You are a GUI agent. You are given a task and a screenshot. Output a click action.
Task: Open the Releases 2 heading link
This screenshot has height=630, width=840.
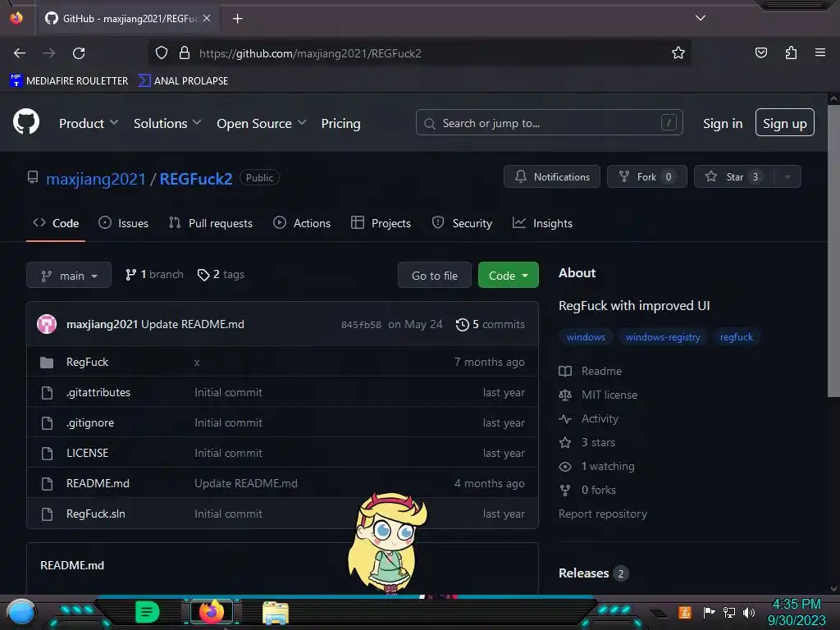click(594, 573)
